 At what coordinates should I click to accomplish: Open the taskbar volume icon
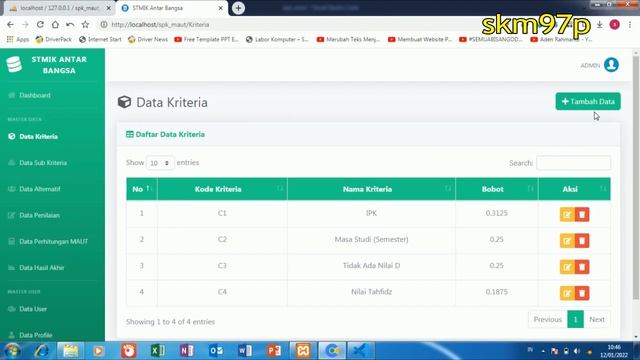tap(577, 351)
